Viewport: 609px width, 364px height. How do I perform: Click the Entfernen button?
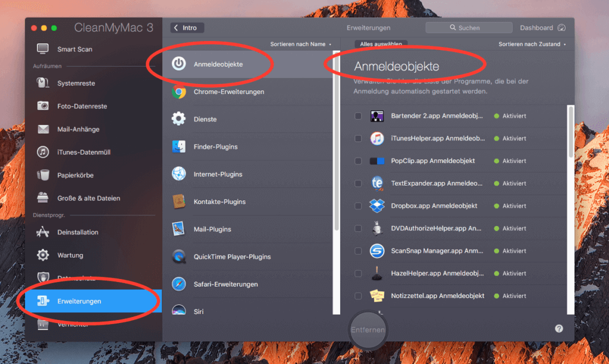368,328
